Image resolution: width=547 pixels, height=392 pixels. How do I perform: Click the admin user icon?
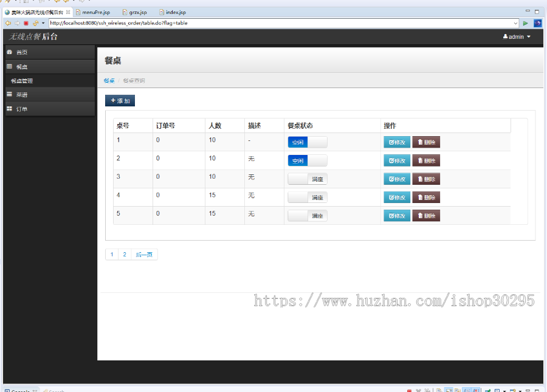[x=505, y=36]
